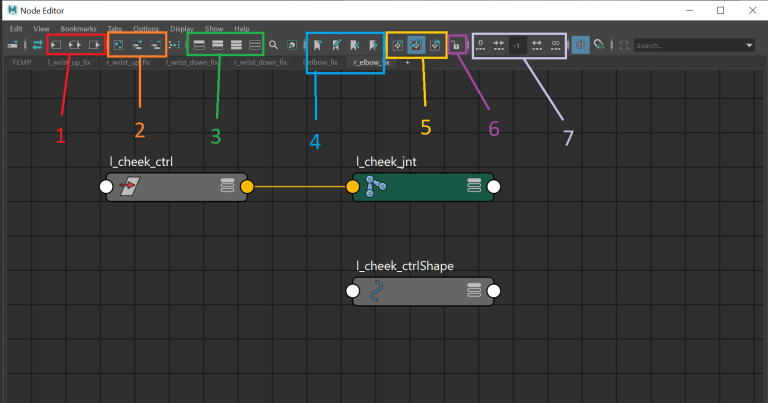Show input and output connections icon
The image size is (768, 403).
tap(75, 45)
